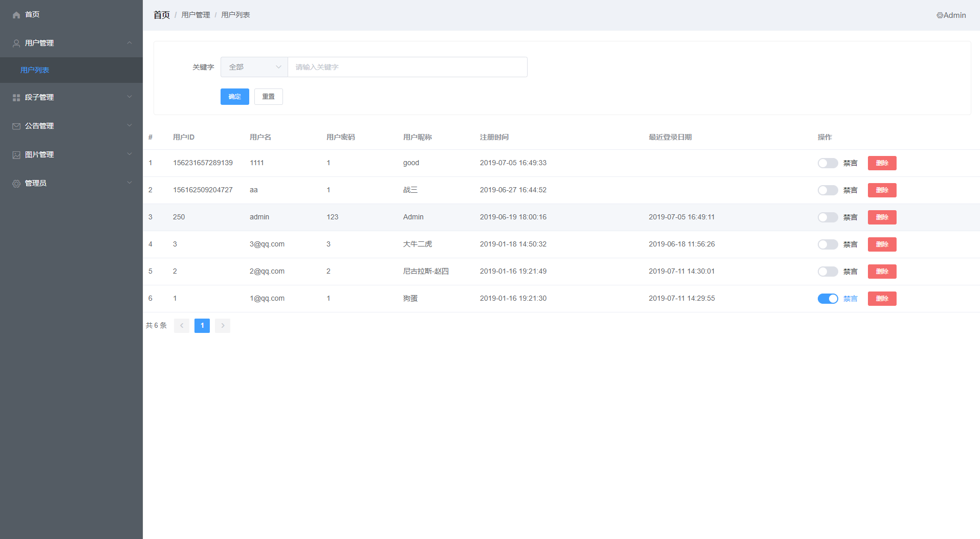The height and width of the screenshot is (539, 980).
Task: Open the 段子管理 menu
Action: [71, 97]
